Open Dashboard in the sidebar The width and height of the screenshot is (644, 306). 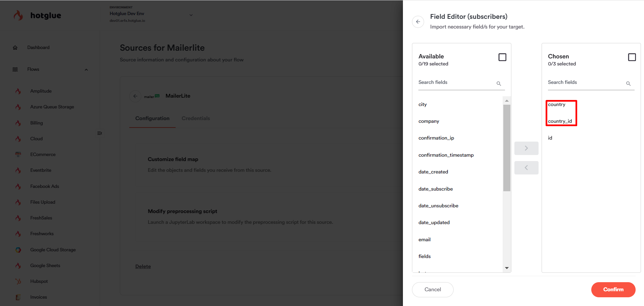tap(38, 48)
